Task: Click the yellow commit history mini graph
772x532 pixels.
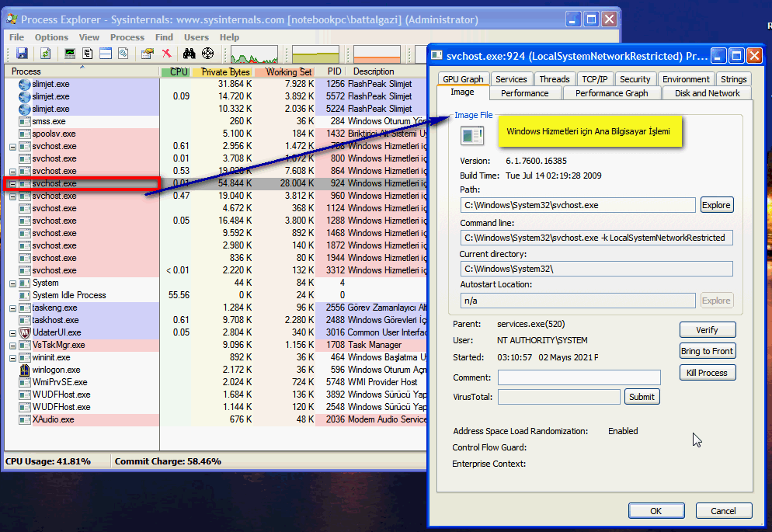Action: coord(315,54)
